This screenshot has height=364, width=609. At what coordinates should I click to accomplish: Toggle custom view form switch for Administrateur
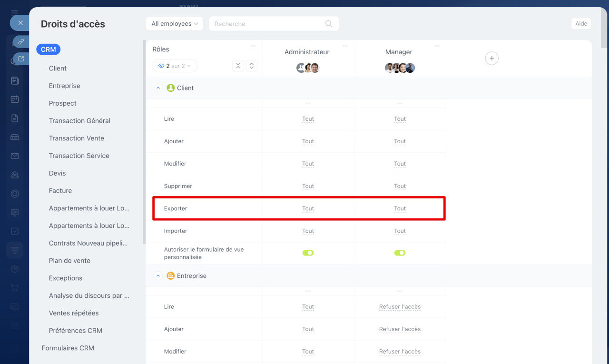[308, 253]
